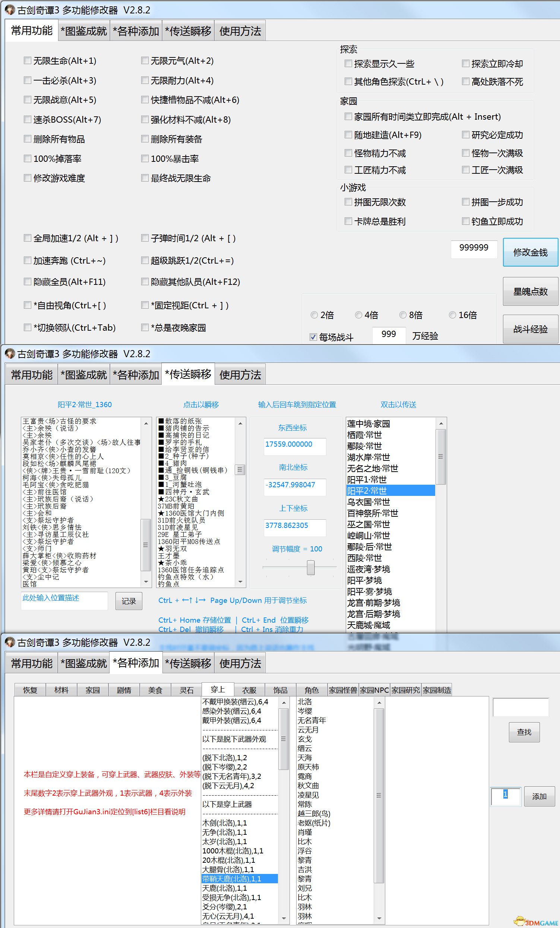Screen dimensions: 560x928
Task: Select ★羽无双 teleport point
Action: 196,549
